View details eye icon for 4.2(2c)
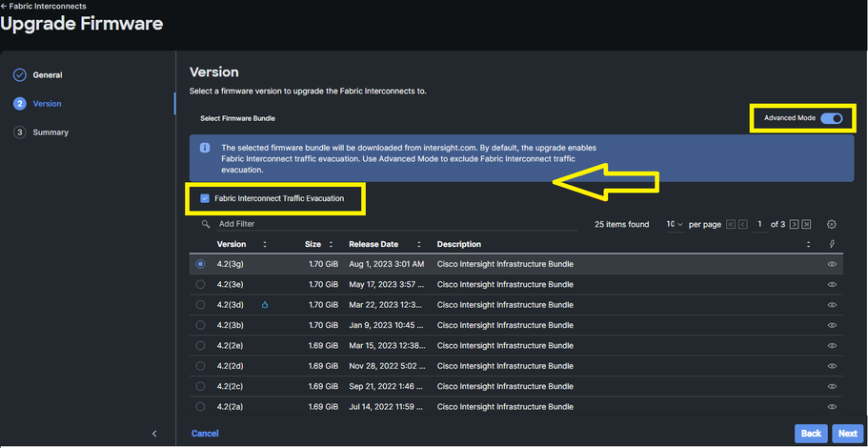868x448 pixels. [832, 386]
